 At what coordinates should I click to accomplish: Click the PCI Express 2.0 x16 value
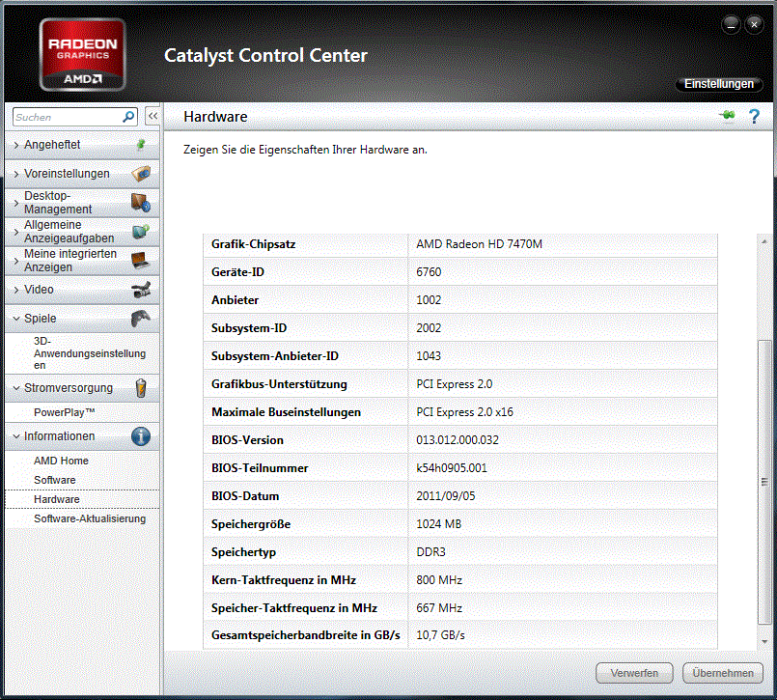[465, 412]
